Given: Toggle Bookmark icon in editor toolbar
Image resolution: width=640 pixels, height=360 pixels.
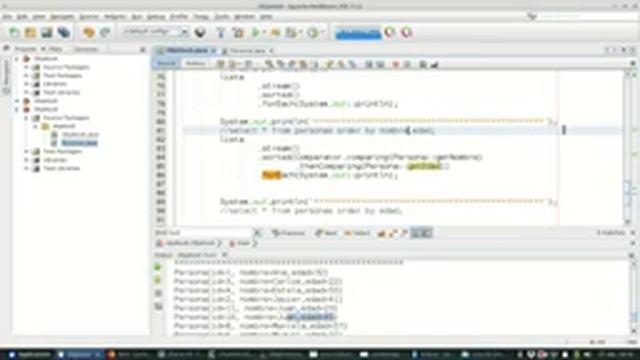Looking at the screenshot, I should click(x=352, y=64).
